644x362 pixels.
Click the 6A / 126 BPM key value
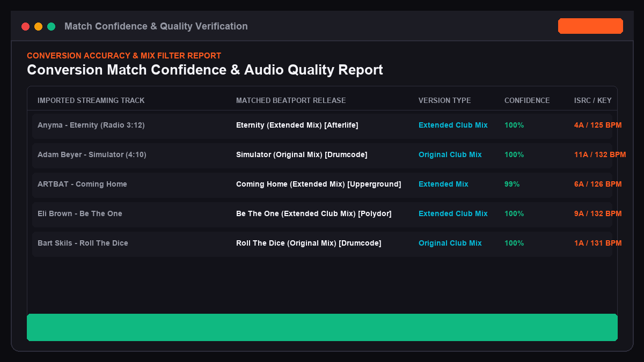click(598, 184)
